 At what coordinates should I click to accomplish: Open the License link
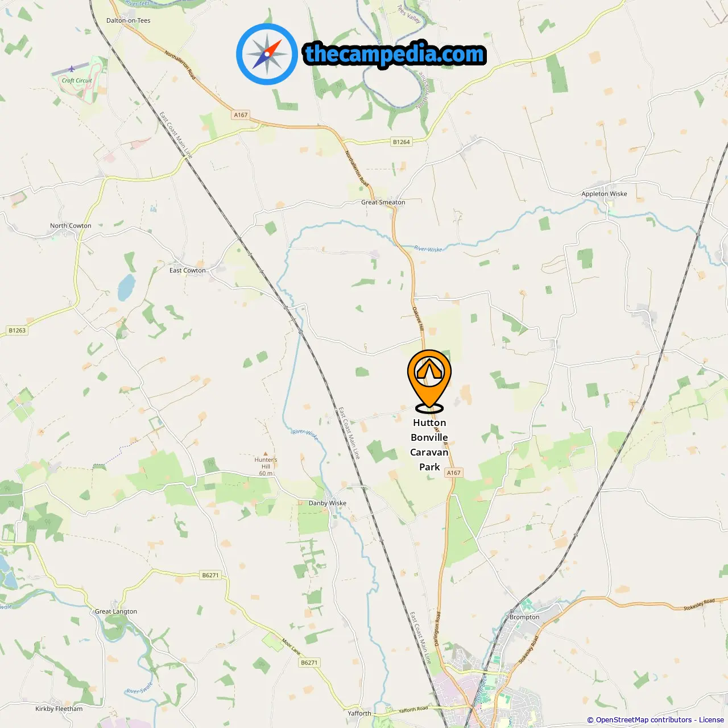pos(712,719)
